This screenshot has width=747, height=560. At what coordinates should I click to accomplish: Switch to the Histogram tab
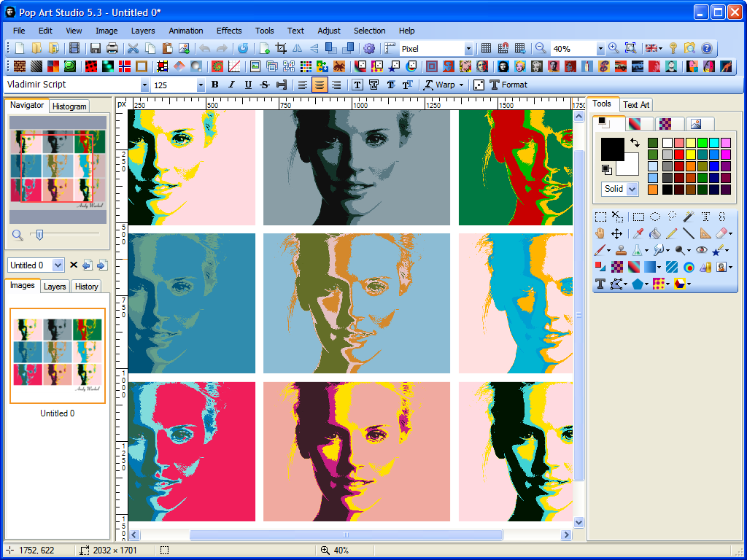point(69,106)
